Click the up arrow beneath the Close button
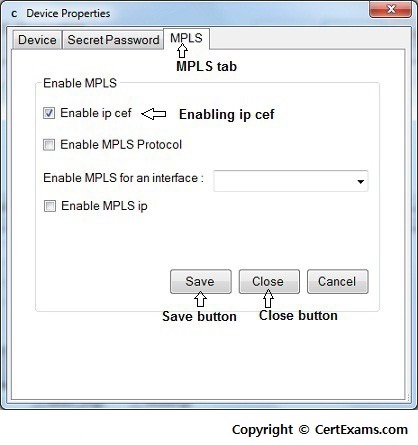This screenshot has width=418, height=445. pos(268,298)
